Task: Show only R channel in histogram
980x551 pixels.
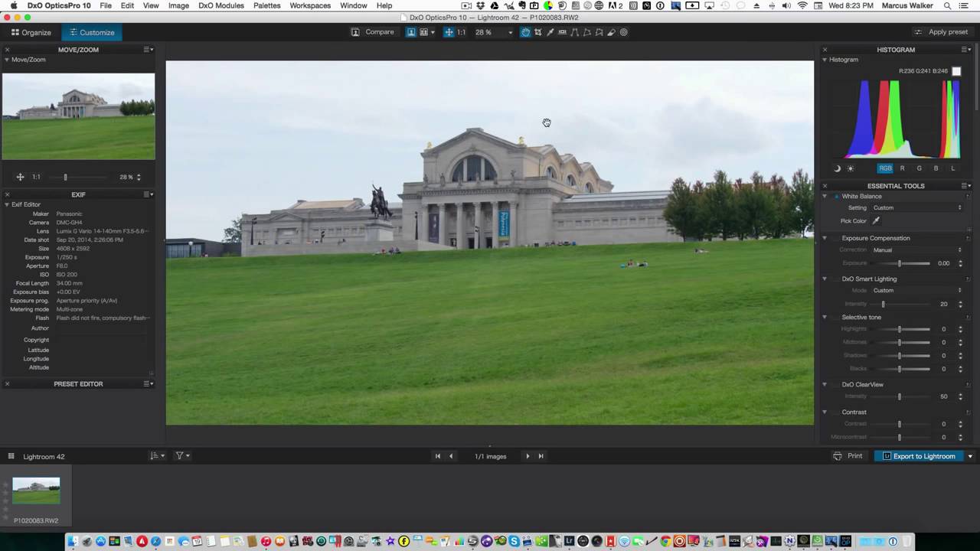Action: point(902,168)
